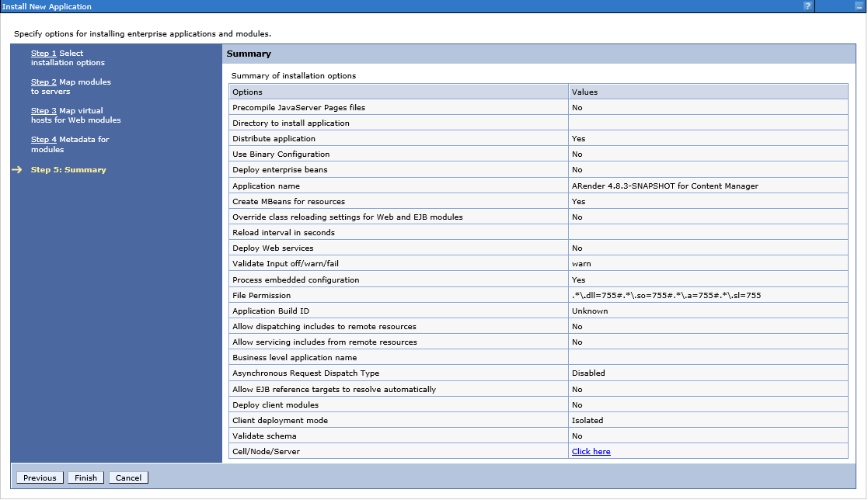Click the Validate Input off/warn/fail option
The height and width of the screenshot is (500, 868).
(x=285, y=264)
